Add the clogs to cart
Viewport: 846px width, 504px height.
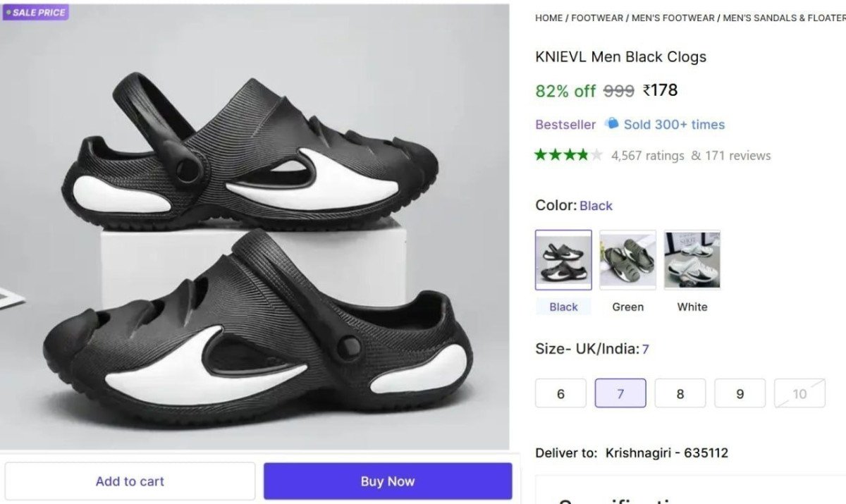click(x=130, y=481)
